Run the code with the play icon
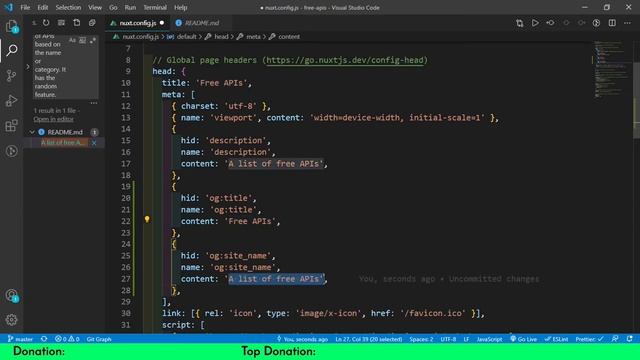Image resolution: width=640 pixels, height=360 pixels. [x=535, y=23]
